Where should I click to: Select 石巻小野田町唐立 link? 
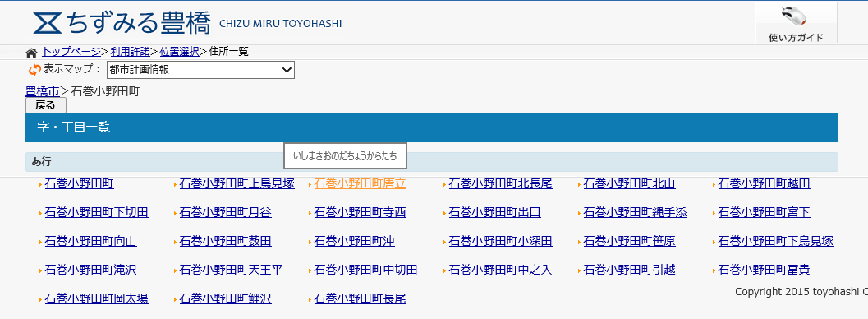click(360, 183)
